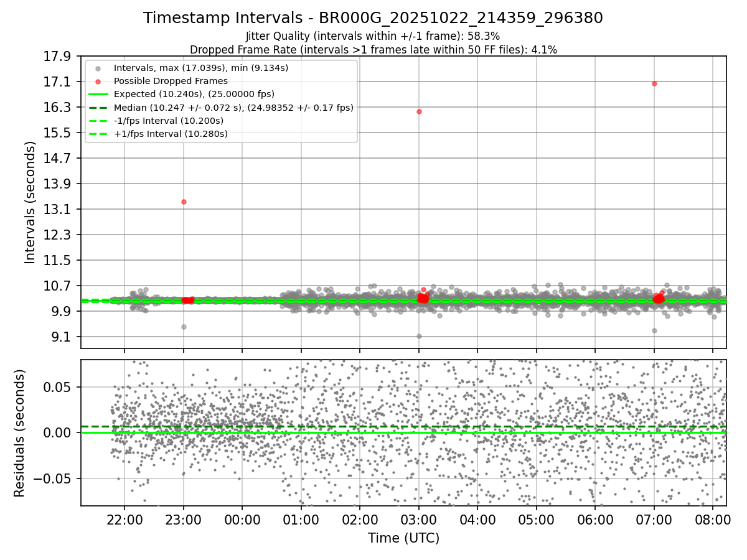Click the gray point near 9.4s at 23:00
The height and width of the screenshot is (560, 747).
pos(184,327)
